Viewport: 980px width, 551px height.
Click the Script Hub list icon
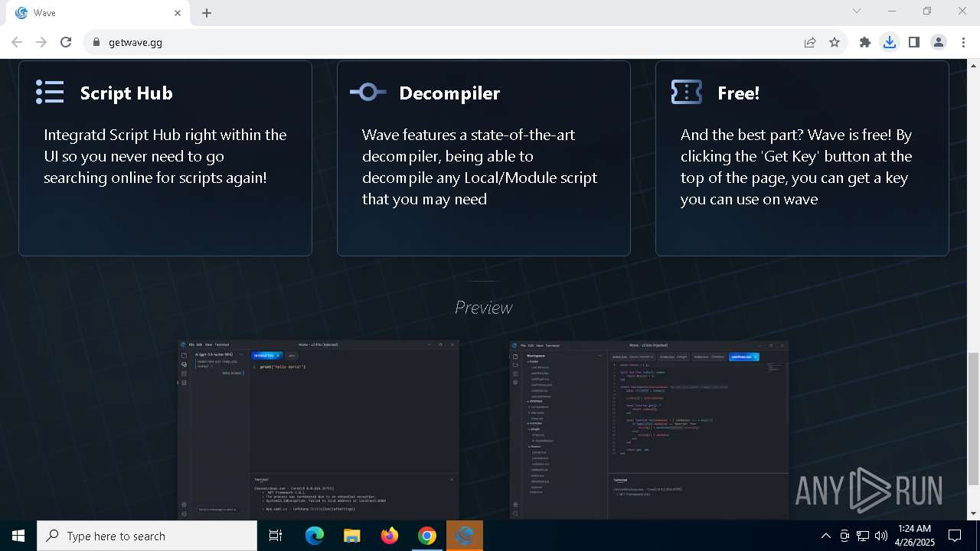50,93
